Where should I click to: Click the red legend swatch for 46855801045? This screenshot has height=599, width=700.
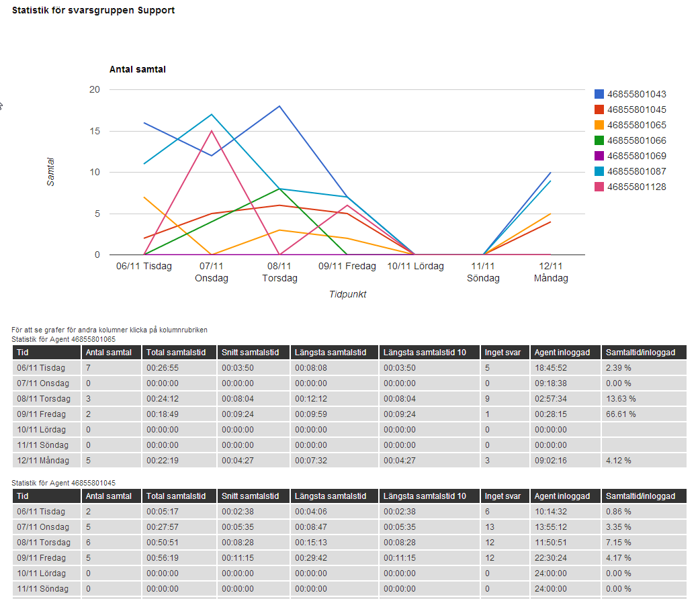[599, 109]
